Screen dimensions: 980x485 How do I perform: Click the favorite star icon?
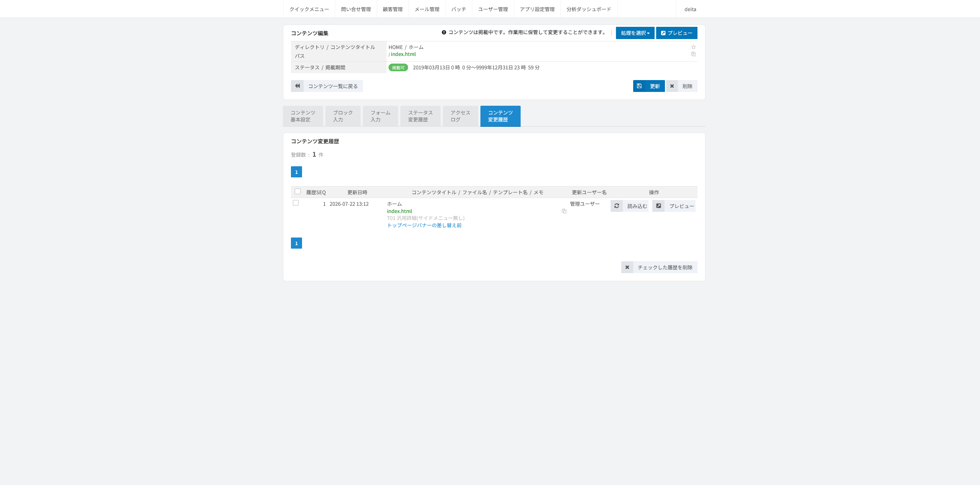click(693, 47)
